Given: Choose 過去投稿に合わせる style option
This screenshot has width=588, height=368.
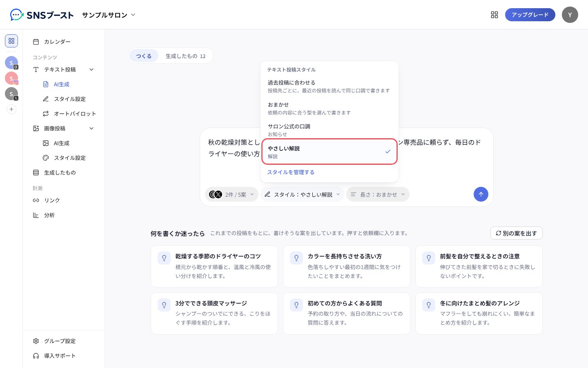Looking at the screenshot, I should click(x=330, y=86).
